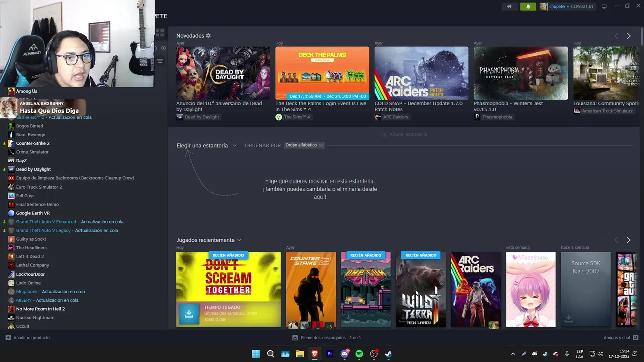
Task: Click the download button on Don't Scream Together
Action: 189,313
